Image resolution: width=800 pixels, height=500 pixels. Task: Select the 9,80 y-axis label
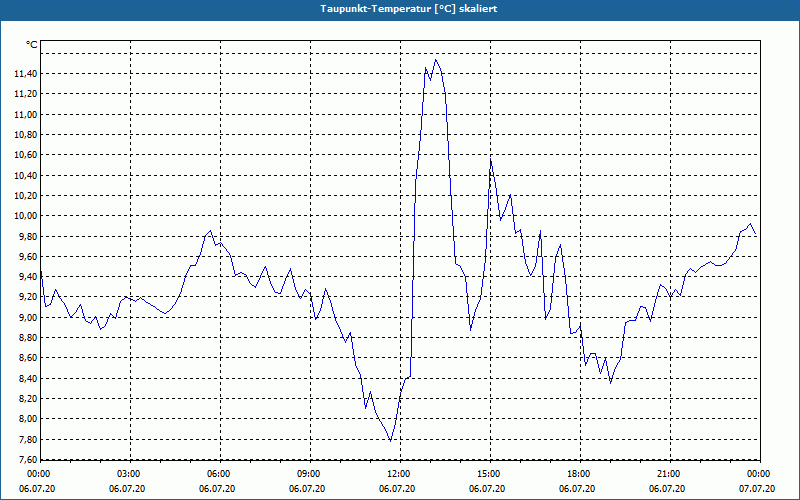[28, 237]
